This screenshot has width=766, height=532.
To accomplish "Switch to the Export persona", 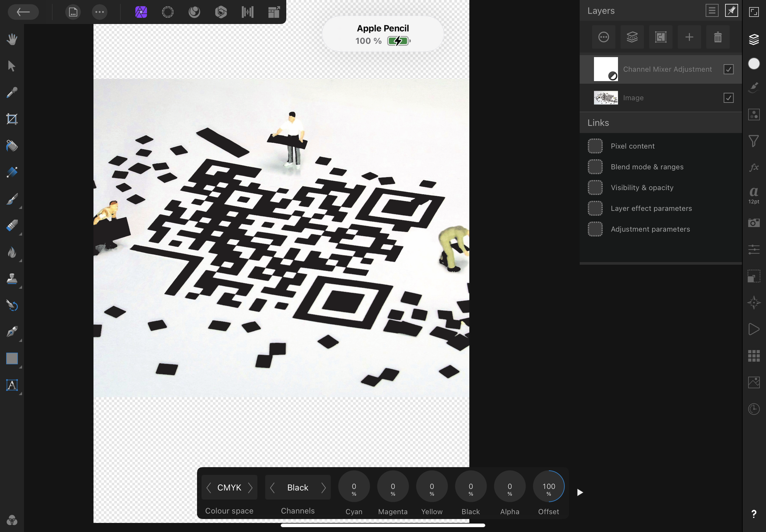I will (x=274, y=12).
